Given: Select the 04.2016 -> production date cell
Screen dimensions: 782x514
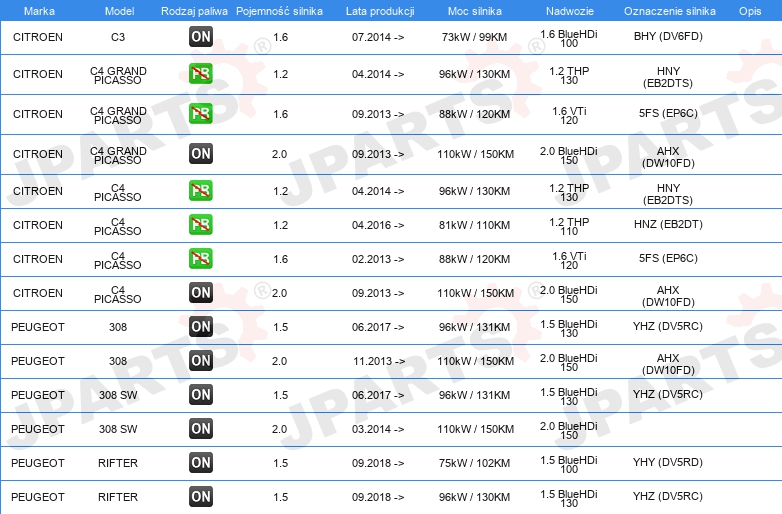Looking at the screenshot, I should 378,225.
